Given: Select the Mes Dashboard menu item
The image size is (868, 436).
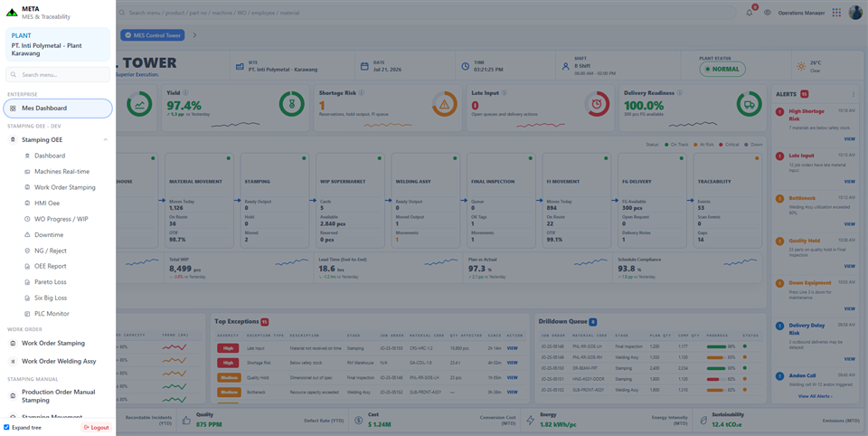Looking at the screenshot, I should [x=58, y=109].
